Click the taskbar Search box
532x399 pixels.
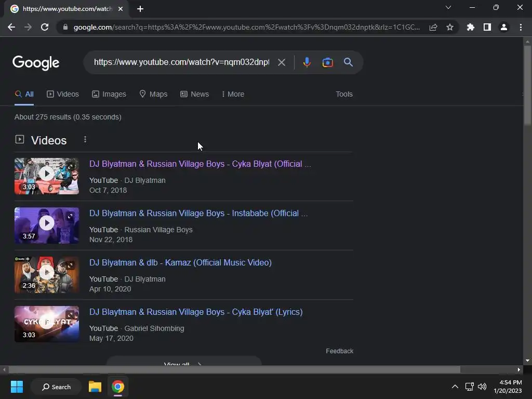pos(56,387)
